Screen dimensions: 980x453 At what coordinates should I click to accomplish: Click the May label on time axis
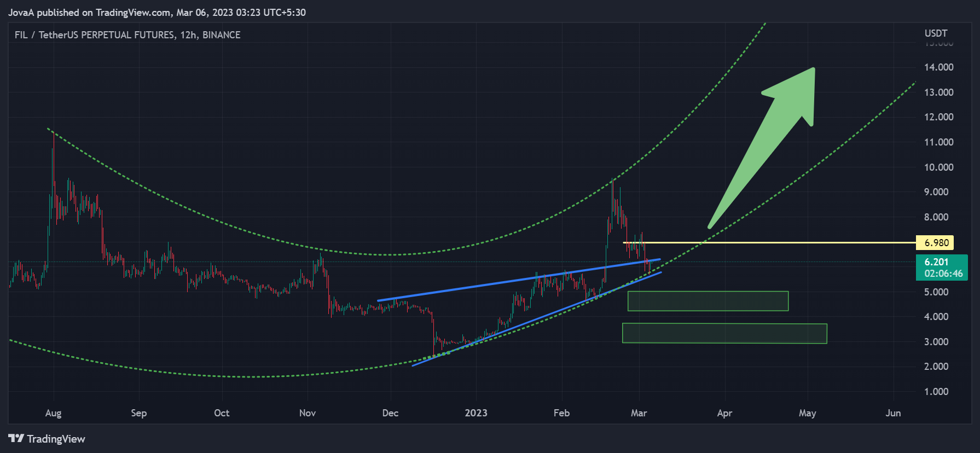807,413
